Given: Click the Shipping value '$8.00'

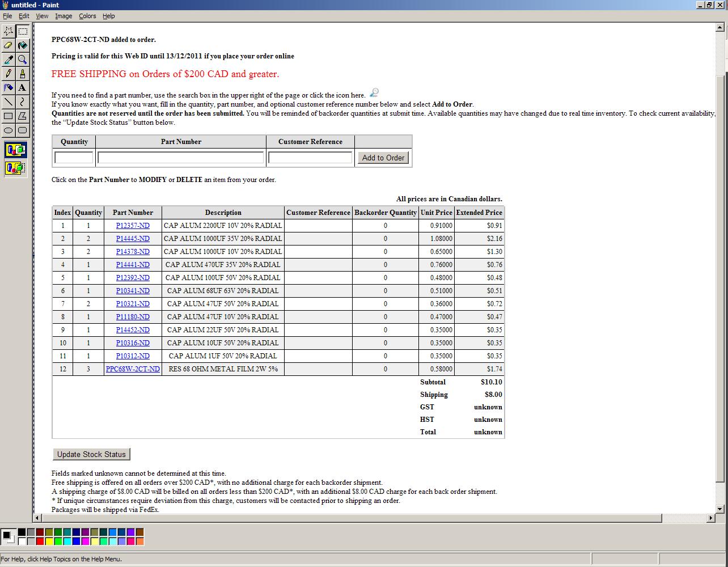Looking at the screenshot, I should point(493,395).
